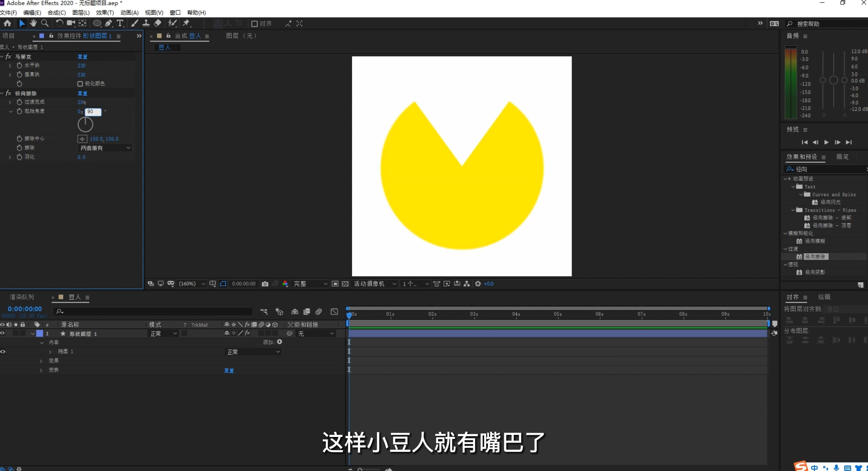Open the 合成(C) menu
The height and width of the screenshot is (471, 868).
57,13
